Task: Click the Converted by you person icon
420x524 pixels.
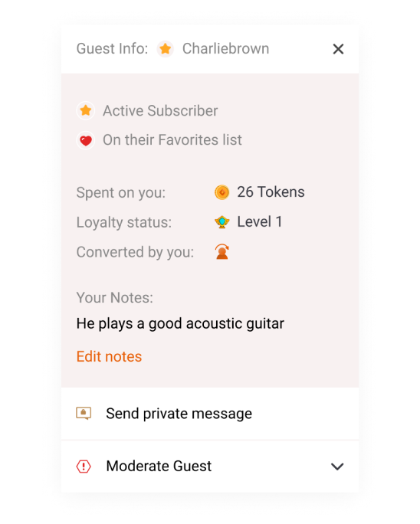Action: click(222, 251)
